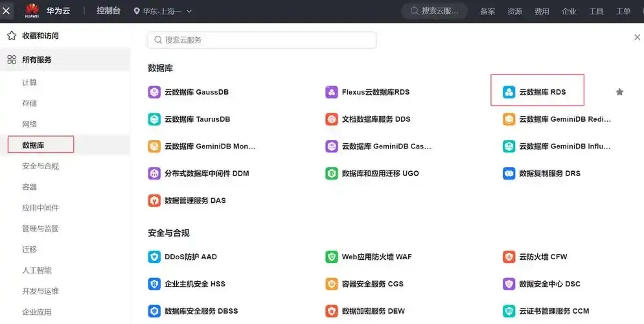Image resolution: width=644 pixels, height=324 pixels.
Task: Open 云数据库 GeminiDB Mongo icon
Action: tap(154, 146)
